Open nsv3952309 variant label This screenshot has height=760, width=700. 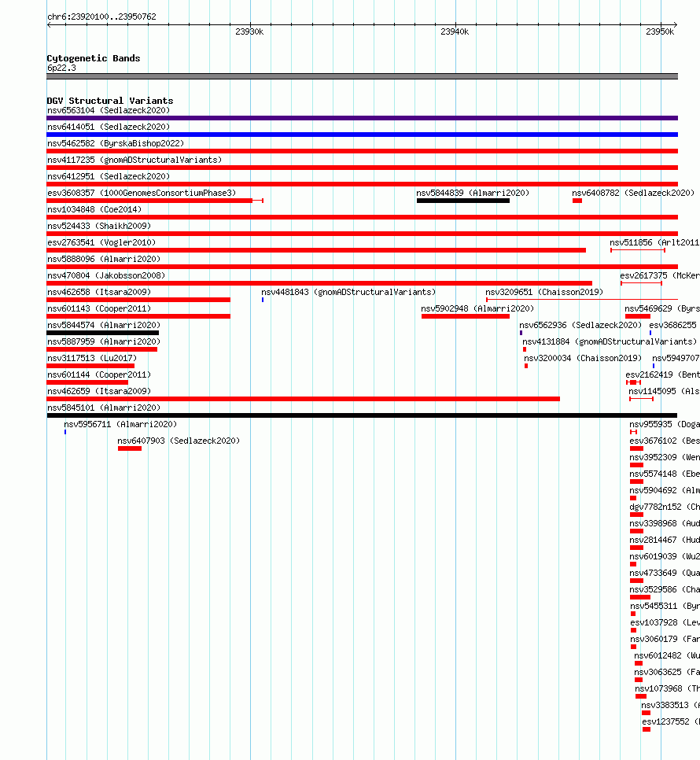point(665,457)
